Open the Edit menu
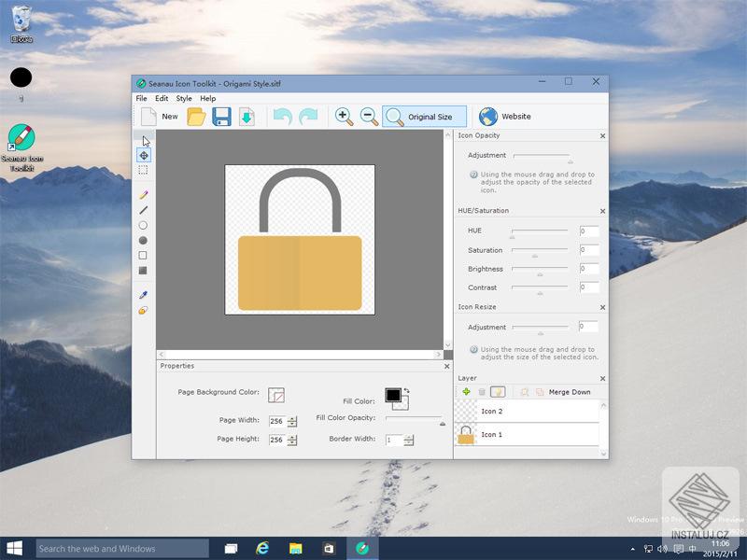The width and height of the screenshot is (747, 560). pos(162,99)
